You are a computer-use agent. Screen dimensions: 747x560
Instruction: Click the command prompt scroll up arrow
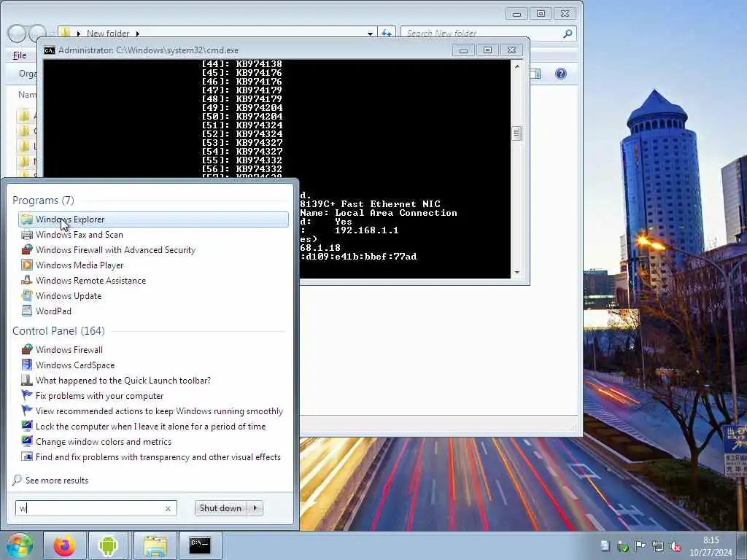[517, 66]
